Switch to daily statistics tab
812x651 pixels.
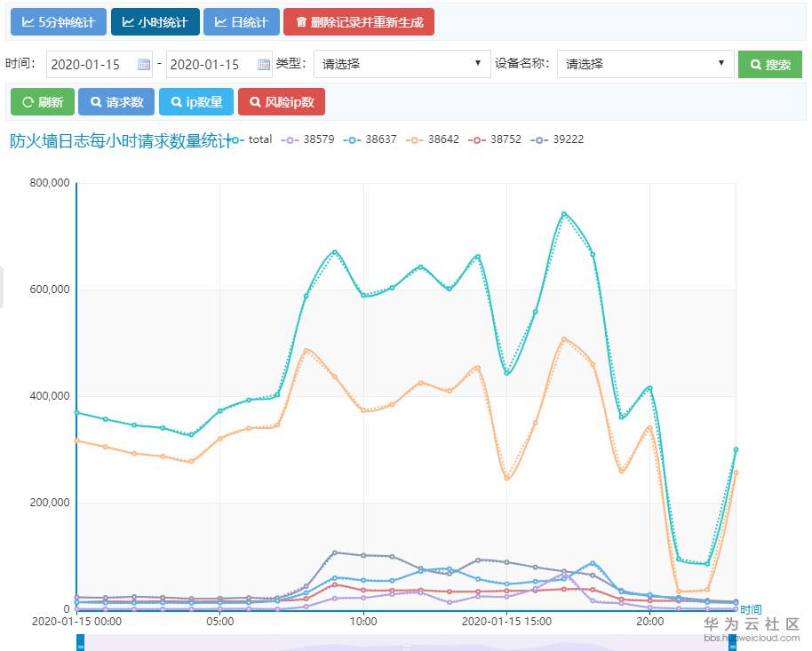[242, 21]
